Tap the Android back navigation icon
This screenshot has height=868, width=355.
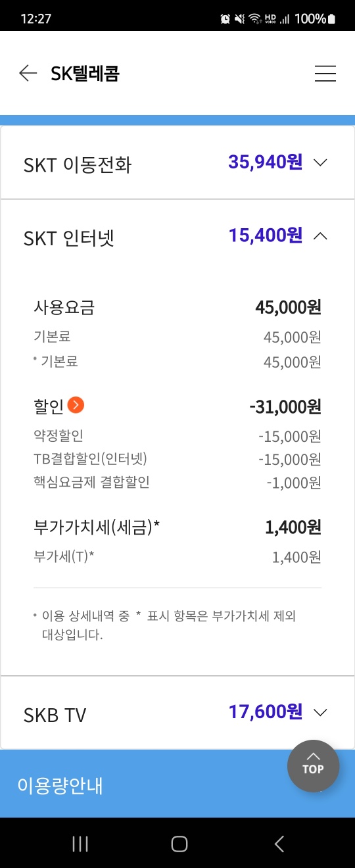click(279, 844)
